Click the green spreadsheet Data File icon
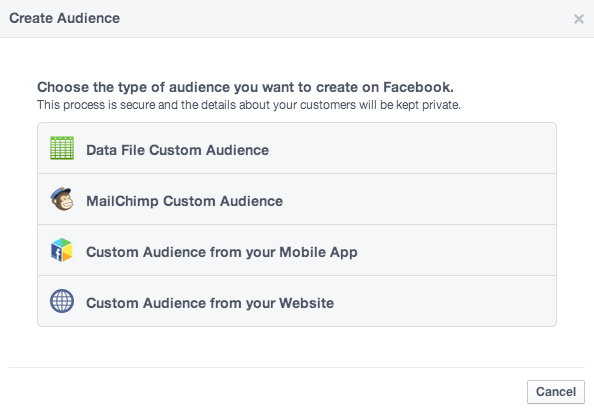Viewport: 594px width, 414px height. 62,148
